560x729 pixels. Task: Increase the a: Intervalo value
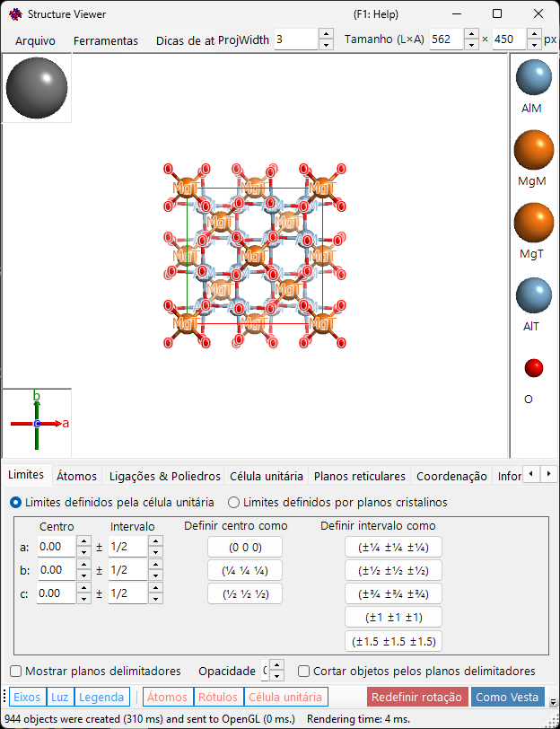pos(155,541)
